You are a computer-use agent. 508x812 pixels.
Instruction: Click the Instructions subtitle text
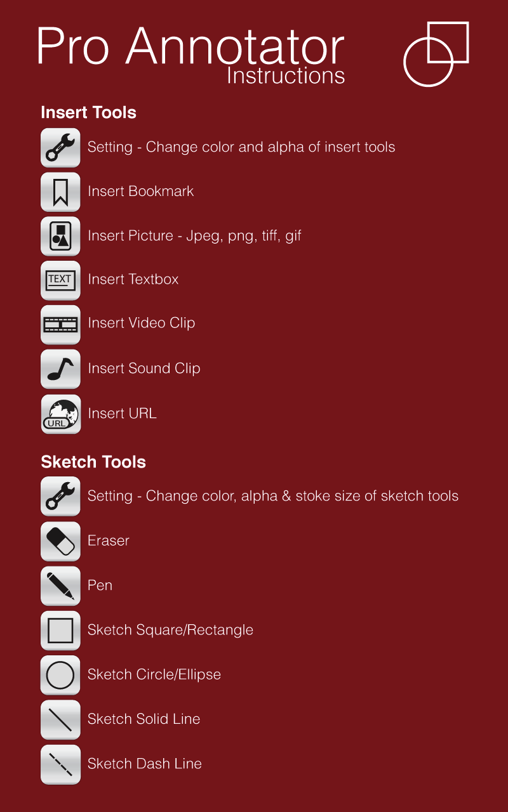click(x=285, y=76)
